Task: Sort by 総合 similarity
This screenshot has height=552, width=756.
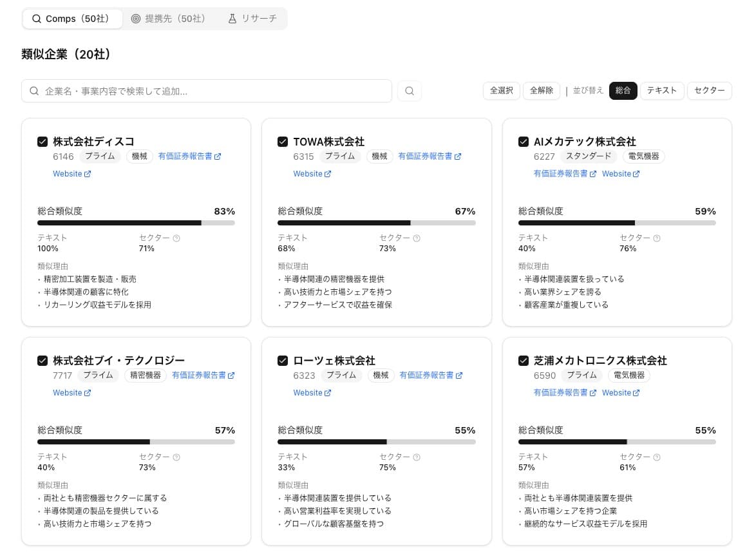Action: click(623, 91)
